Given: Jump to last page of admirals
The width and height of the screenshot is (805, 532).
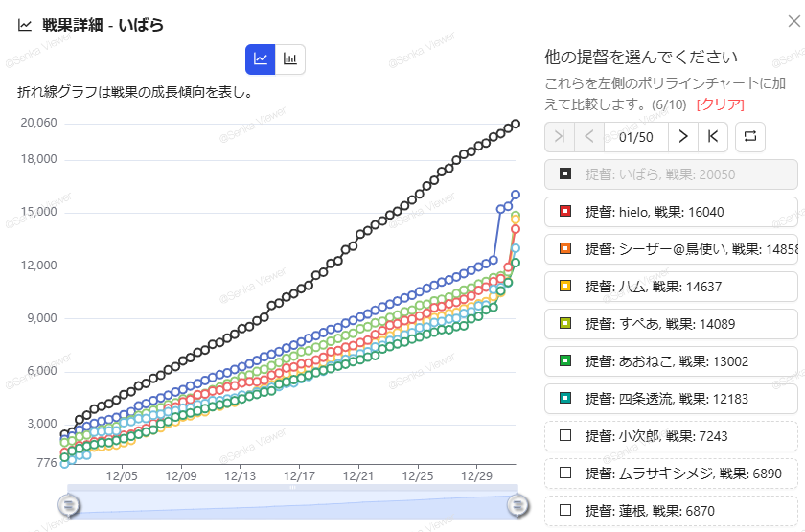Looking at the screenshot, I should click(713, 137).
